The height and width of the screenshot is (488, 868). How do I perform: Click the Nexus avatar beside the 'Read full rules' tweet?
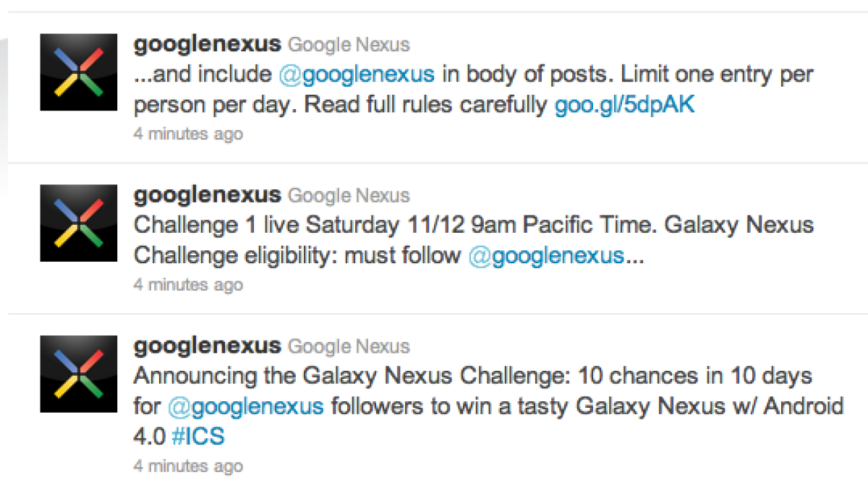(78, 72)
